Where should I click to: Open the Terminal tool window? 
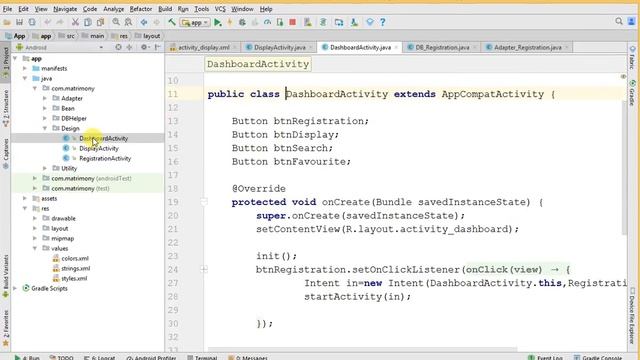(x=202, y=357)
